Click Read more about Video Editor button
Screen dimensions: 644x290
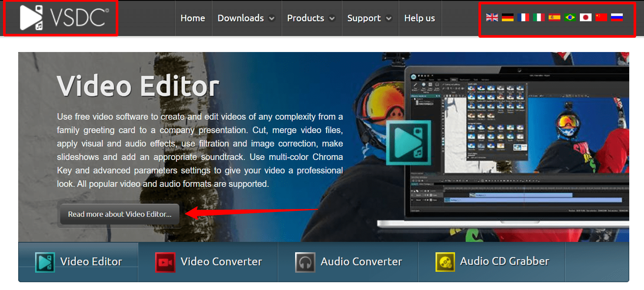pyautogui.click(x=120, y=214)
